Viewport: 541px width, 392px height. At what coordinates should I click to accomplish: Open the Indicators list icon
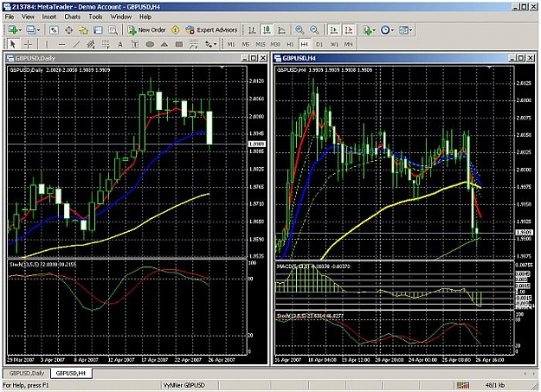(x=367, y=30)
